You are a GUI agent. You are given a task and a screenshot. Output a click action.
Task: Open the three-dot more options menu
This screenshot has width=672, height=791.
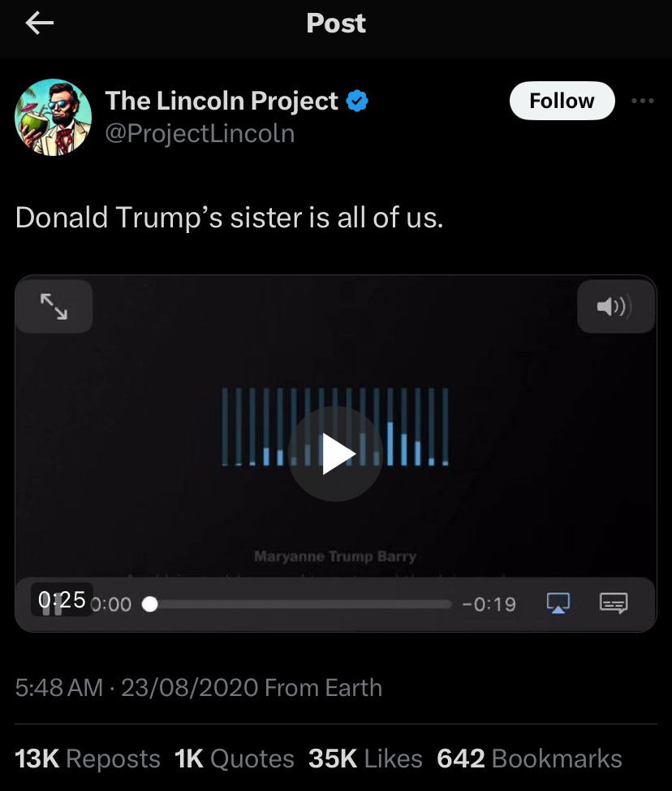click(642, 101)
